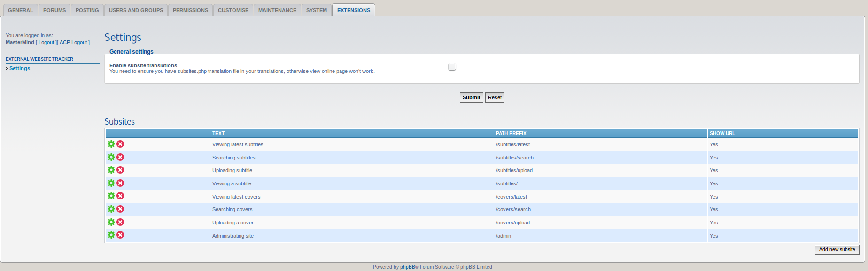This screenshot has width=868, height=271.
Task: Select the 'Viewing latest covers' text cell
Action: click(236, 197)
